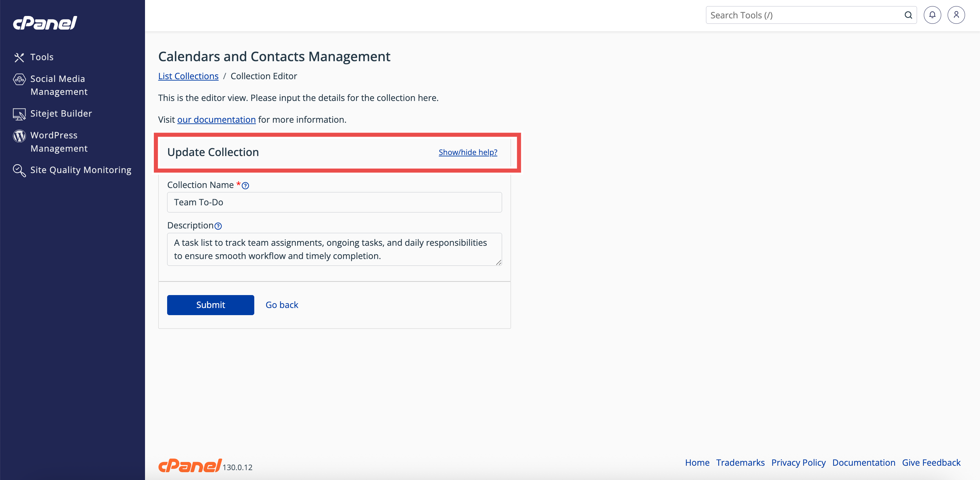Focus the Collection Name input field
The height and width of the screenshot is (480, 980).
pos(334,202)
